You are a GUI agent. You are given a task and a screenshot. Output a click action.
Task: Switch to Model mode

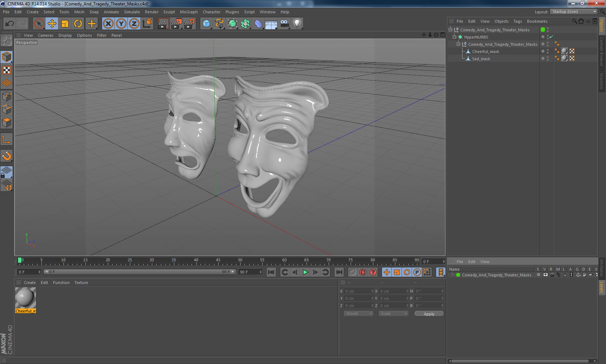point(6,57)
